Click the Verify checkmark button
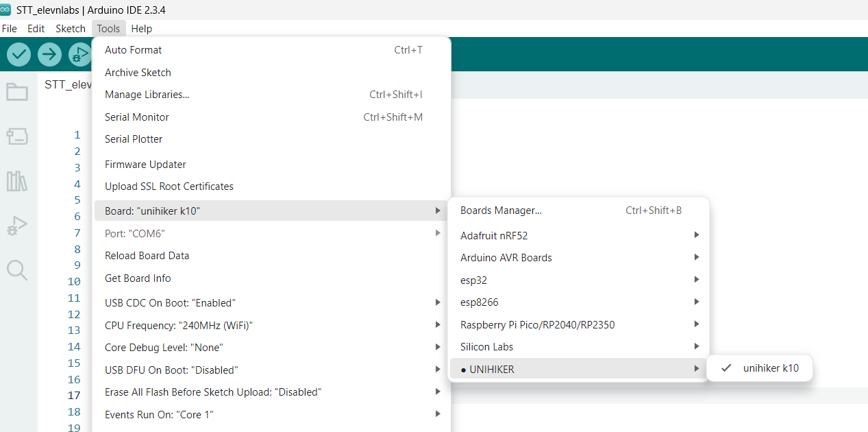This screenshot has width=868, height=432. [18, 54]
